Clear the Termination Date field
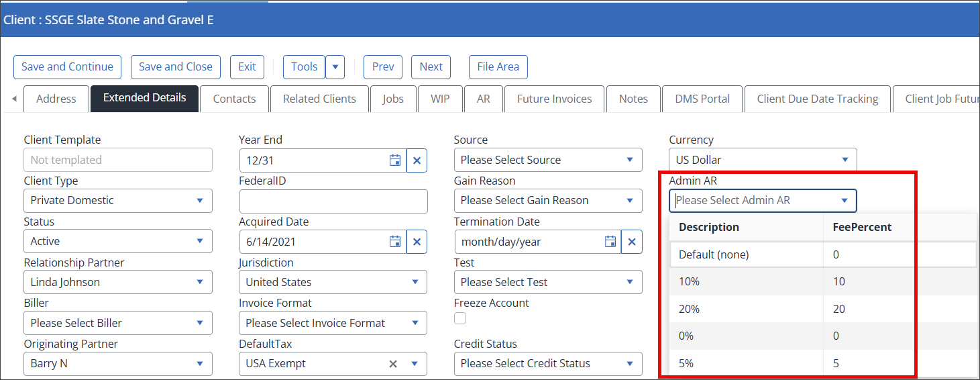The width and height of the screenshot is (980, 380). click(x=631, y=242)
